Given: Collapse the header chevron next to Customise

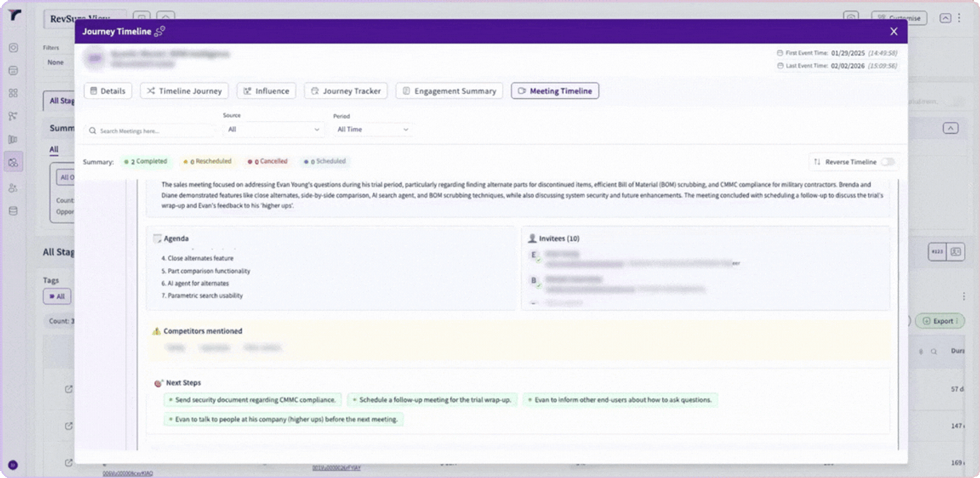Looking at the screenshot, I should pos(945,18).
